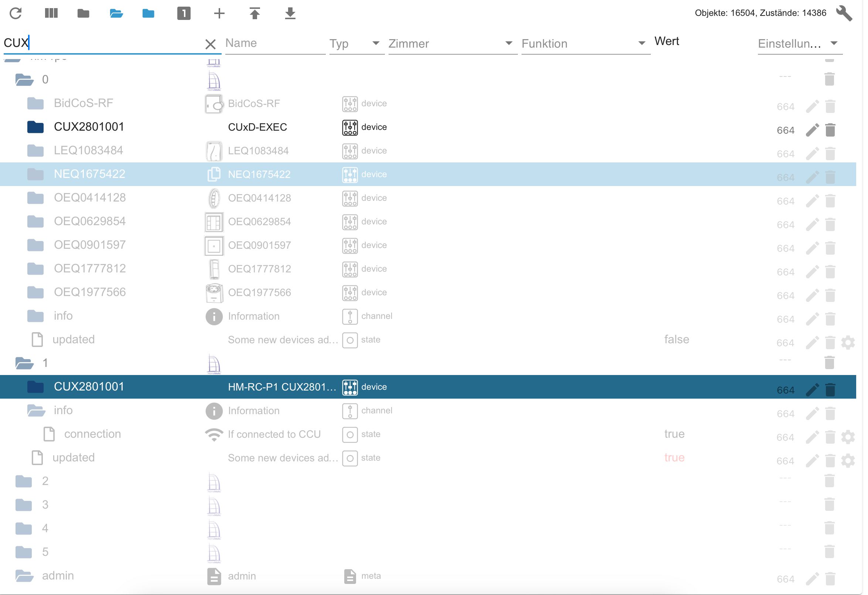The image size is (868, 595).
Task: Open the wrench settings icon
Action: pyautogui.click(x=844, y=13)
